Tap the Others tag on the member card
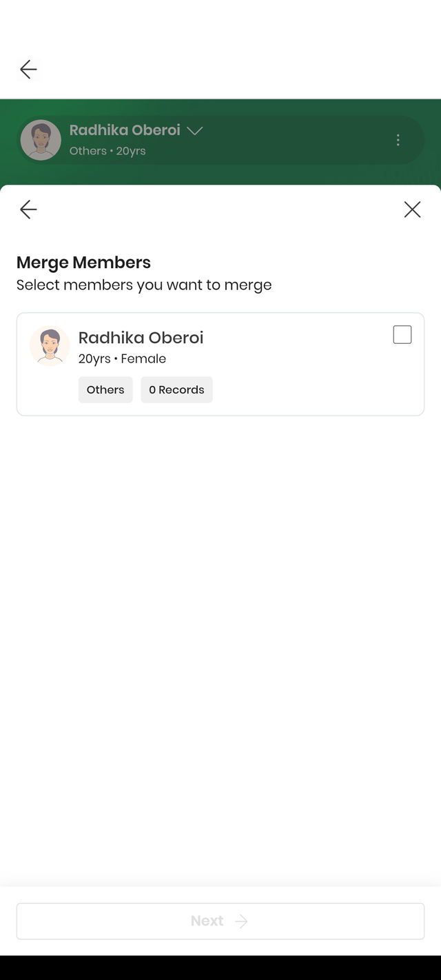441x980 pixels. (x=105, y=389)
